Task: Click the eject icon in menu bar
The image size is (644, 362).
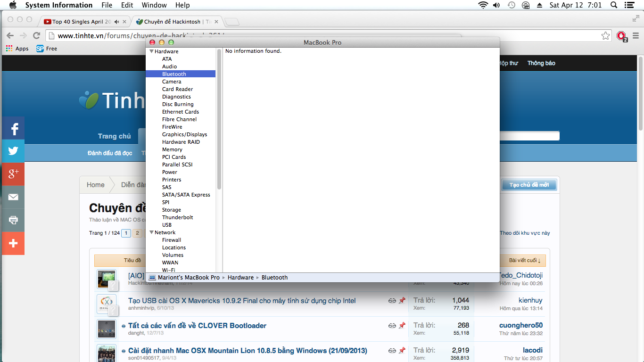Action: coord(539,5)
